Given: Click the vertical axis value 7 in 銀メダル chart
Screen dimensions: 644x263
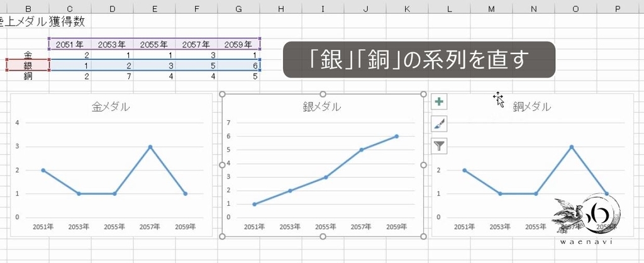Looking at the screenshot, I should pos(229,123).
